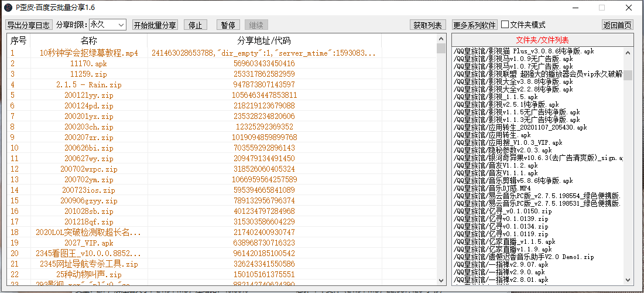The image size is (644, 293).
Task: Click the 暂停 button
Action: 228,25
